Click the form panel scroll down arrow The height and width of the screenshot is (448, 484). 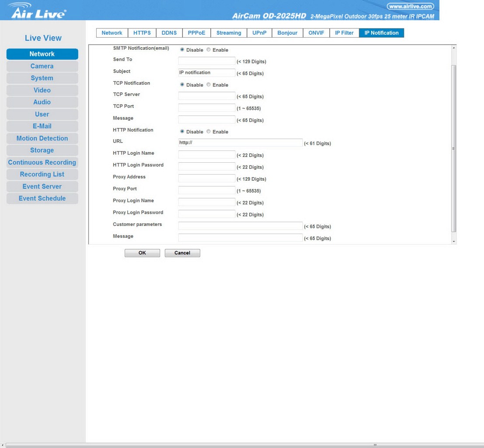[x=454, y=241]
